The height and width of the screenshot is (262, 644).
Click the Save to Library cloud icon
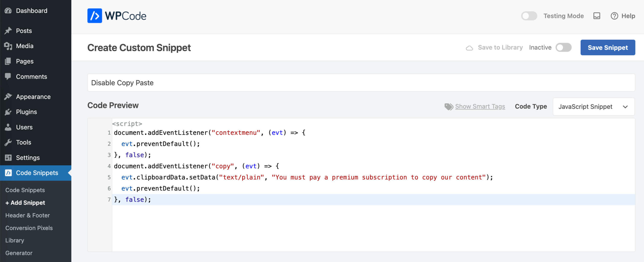[x=469, y=47]
